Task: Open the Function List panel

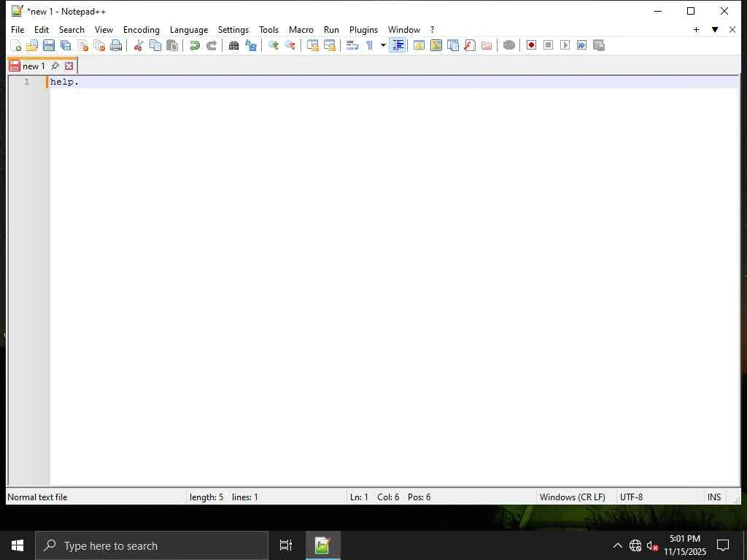Action: (x=470, y=46)
